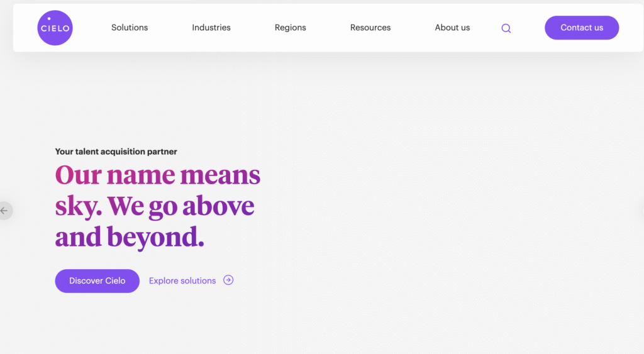Select Resources in the top navigation
644x354 pixels.
[370, 28]
